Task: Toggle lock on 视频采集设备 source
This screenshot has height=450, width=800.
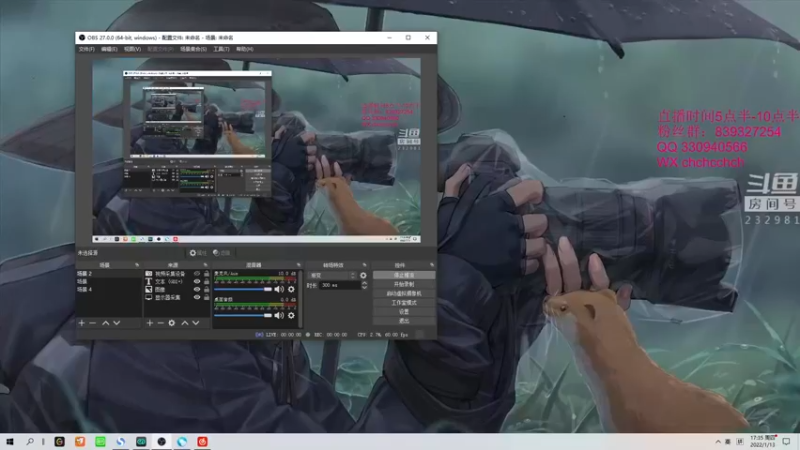Action: [207, 273]
